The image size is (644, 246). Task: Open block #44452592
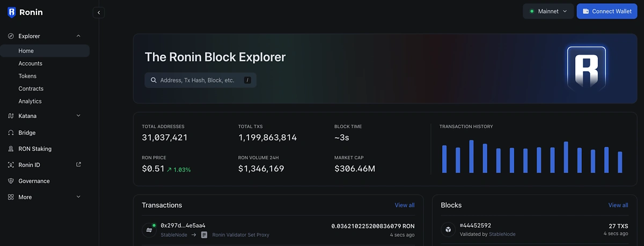pyautogui.click(x=475, y=226)
